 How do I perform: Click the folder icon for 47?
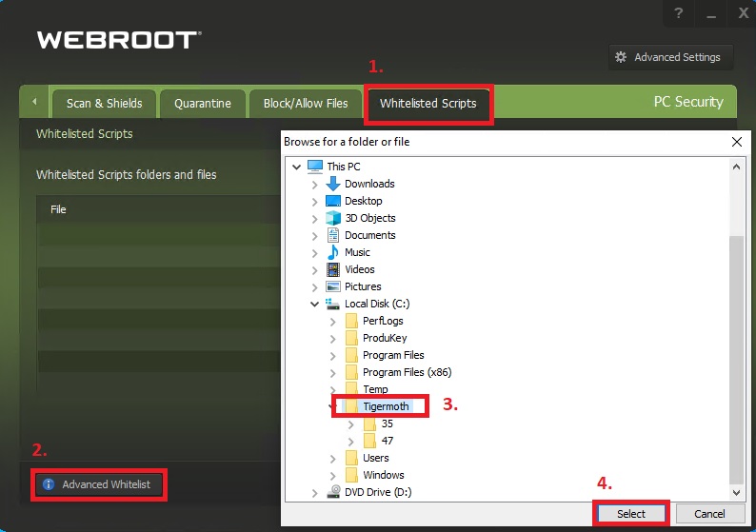click(x=369, y=441)
